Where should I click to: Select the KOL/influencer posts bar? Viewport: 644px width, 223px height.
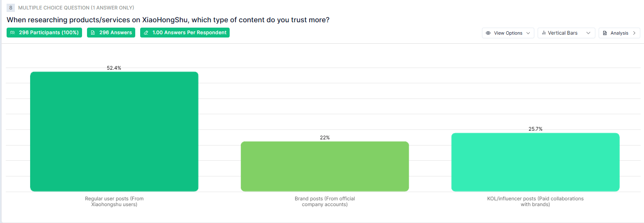(x=535, y=162)
